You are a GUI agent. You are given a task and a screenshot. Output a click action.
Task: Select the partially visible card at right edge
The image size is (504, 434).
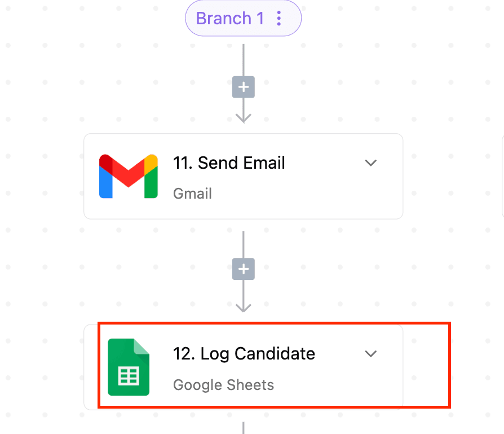click(502, 176)
